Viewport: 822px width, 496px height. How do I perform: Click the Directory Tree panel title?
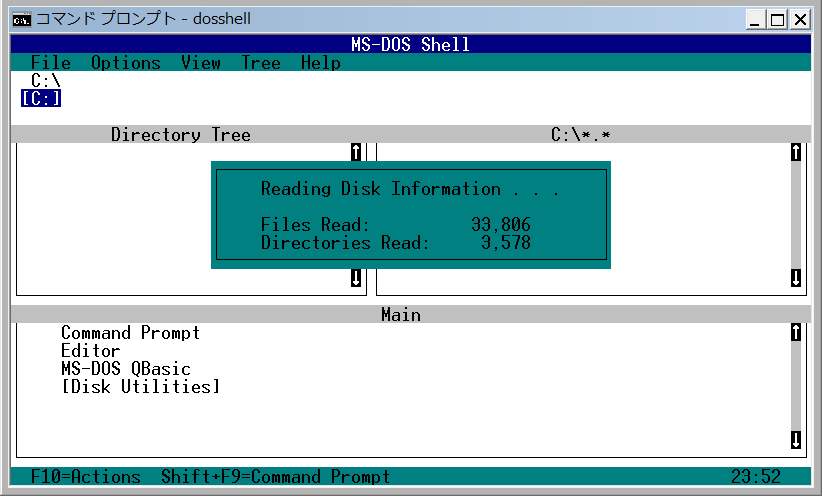coord(181,134)
